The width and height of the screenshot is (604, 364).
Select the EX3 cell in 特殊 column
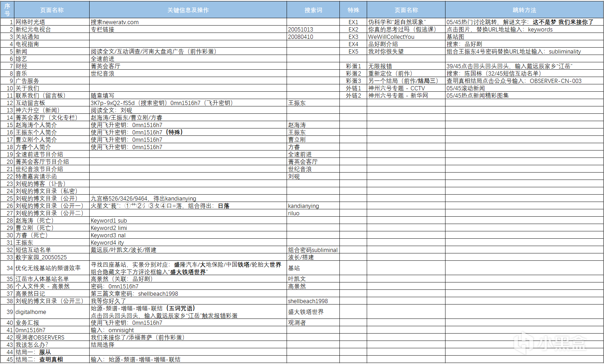353,37
